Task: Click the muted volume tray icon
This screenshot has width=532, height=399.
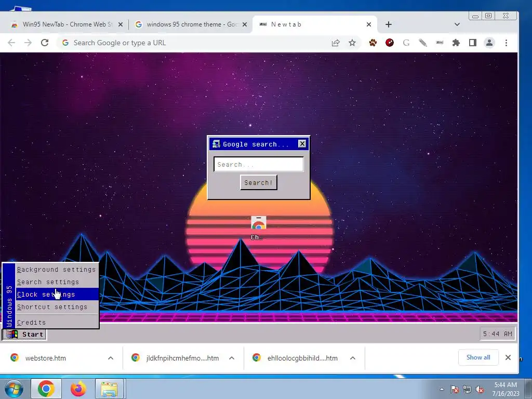Action: (480, 389)
